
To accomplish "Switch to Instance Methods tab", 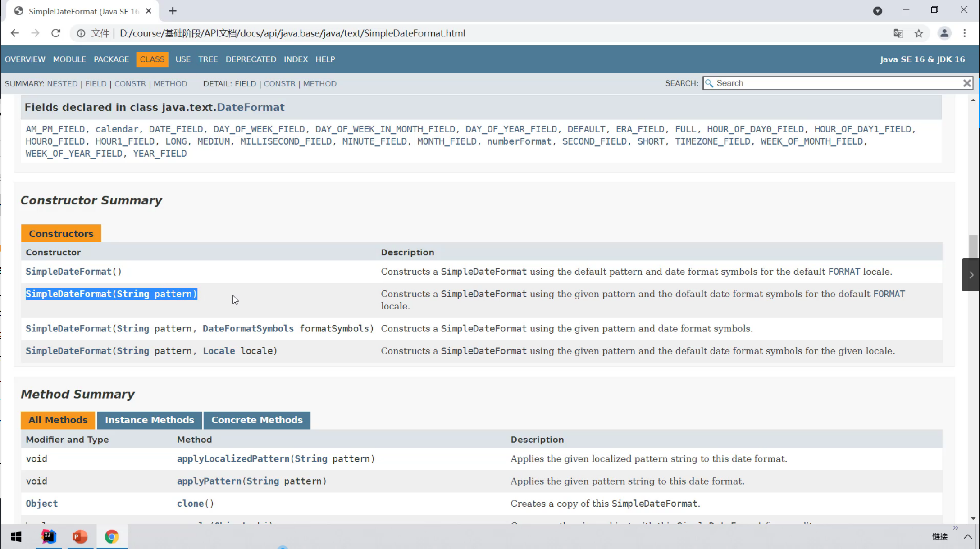I will click(149, 420).
